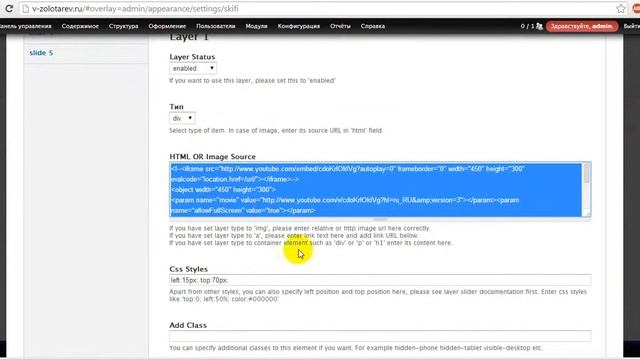Screen dimensions: 640x360
Task: Open the Тип dropdown set to div
Action: (182, 118)
